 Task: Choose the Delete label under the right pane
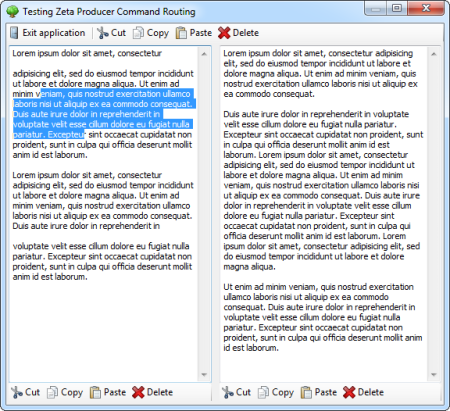pos(371,392)
